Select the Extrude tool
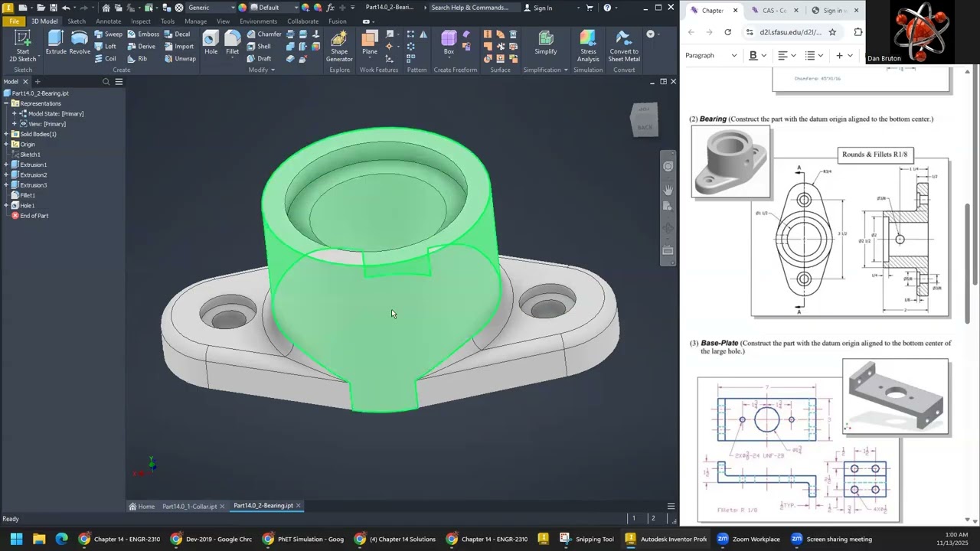Viewport: 980px width, 551px height. [x=56, y=43]
